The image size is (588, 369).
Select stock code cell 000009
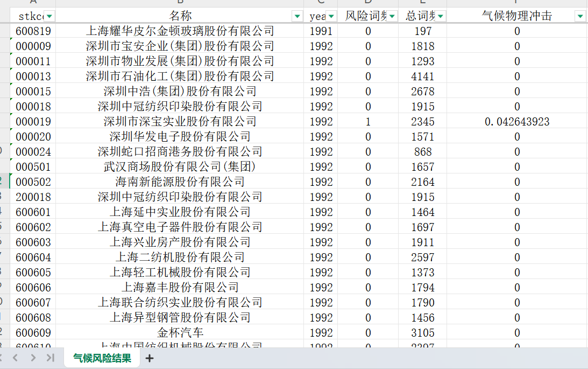33,46
